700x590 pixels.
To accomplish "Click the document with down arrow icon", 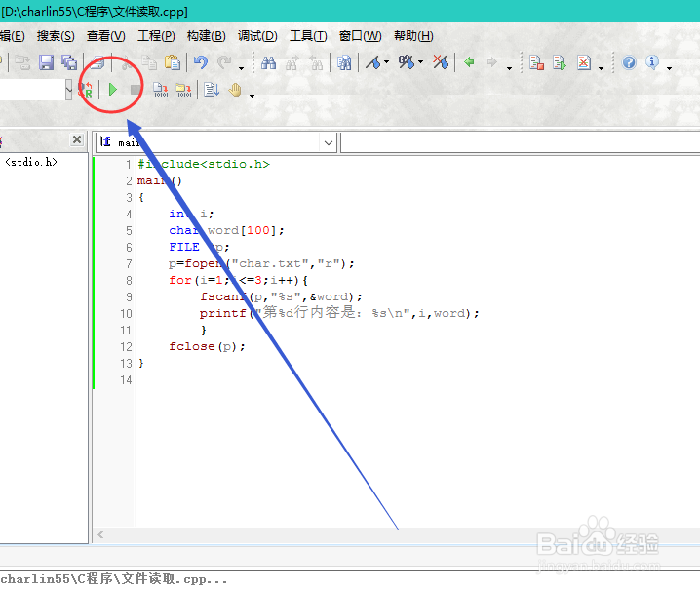I will click(212, 90).
